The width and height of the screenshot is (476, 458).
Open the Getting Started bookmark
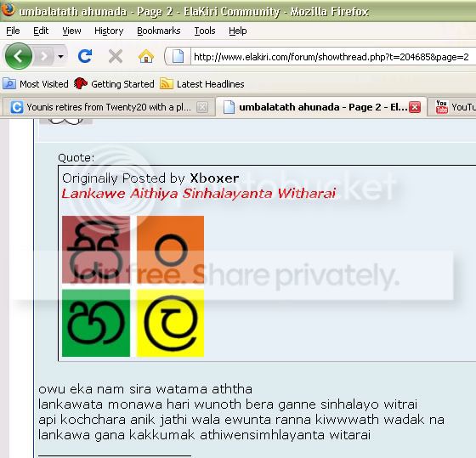114,84
